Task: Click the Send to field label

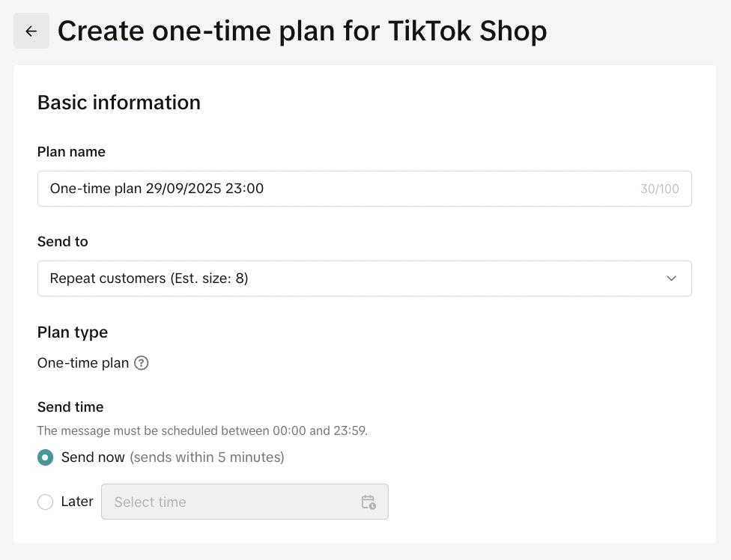Action: pos(63,241)
